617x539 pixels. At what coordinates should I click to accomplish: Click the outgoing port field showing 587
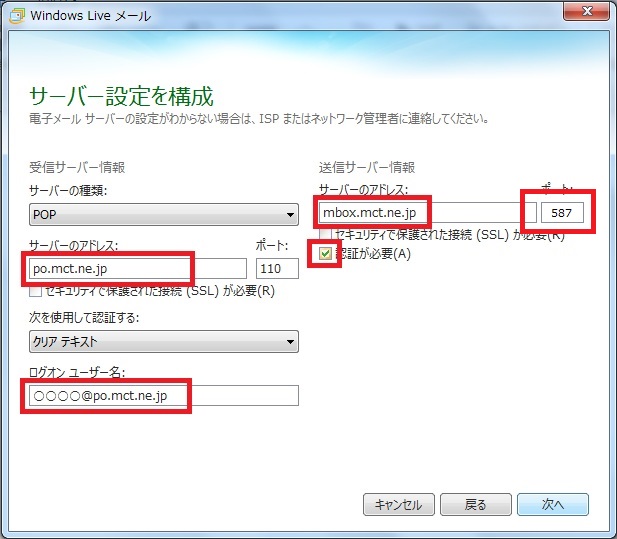coord(562,213)
